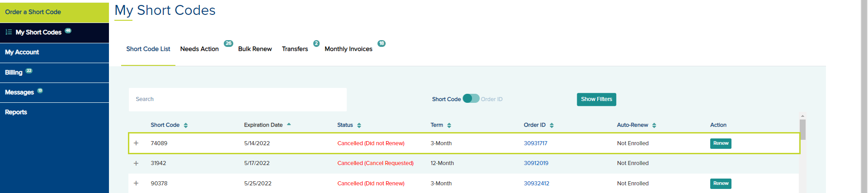The width and height of the screenshot is (868, 193).
Task: Sort by Auto-Renew column
Action: (654, 125)
